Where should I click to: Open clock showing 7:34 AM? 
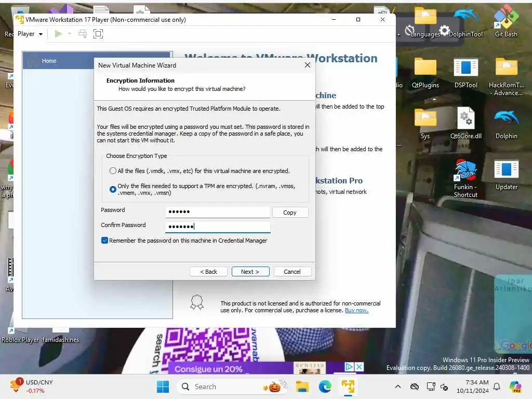pos(473,387)
